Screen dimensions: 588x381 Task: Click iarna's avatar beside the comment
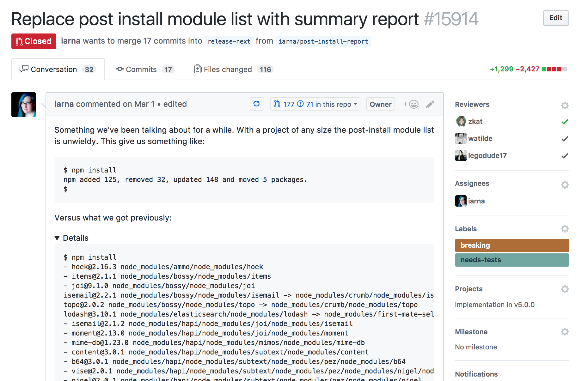(24, 105)
